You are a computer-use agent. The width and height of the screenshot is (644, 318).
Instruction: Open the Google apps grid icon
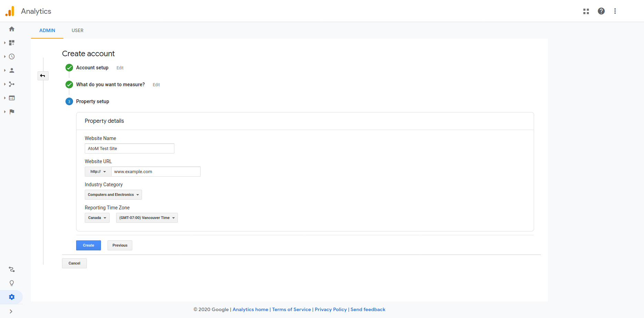(586, 11)
